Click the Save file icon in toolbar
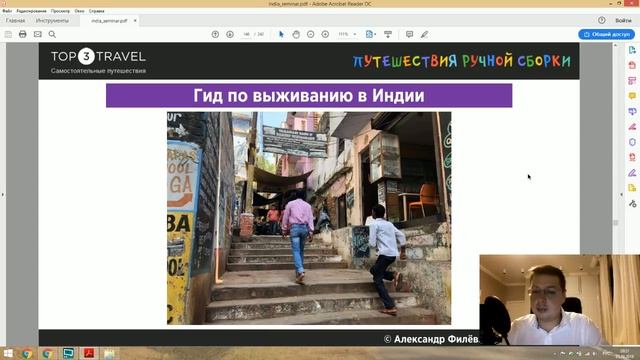 [8, 34]
